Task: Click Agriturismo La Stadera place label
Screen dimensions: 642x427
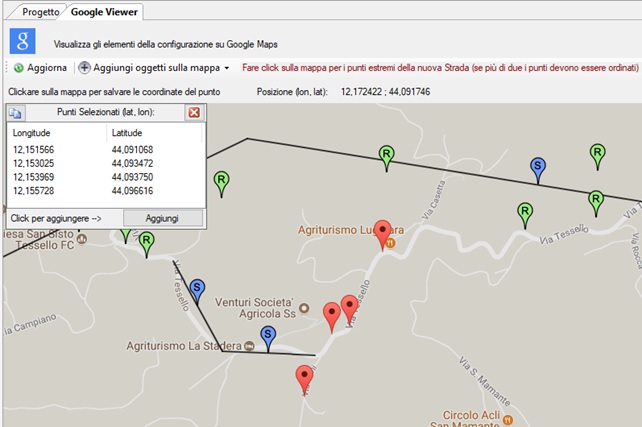Action: 184,346
